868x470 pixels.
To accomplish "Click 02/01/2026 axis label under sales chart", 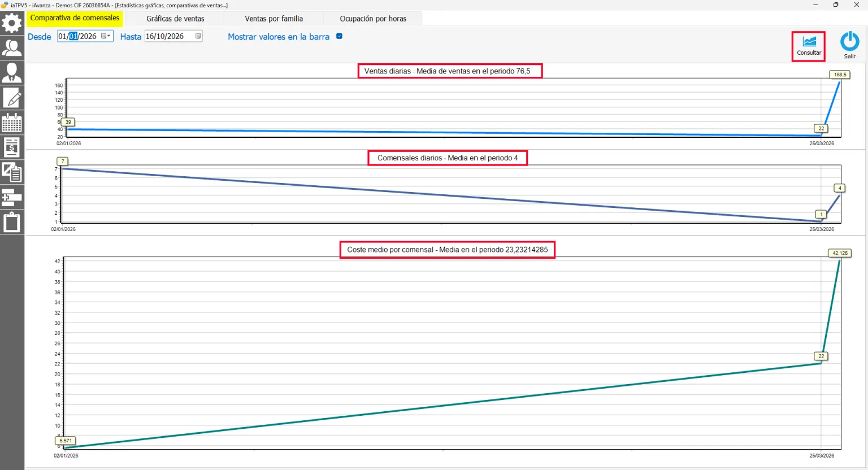I will tap(68, 143).
